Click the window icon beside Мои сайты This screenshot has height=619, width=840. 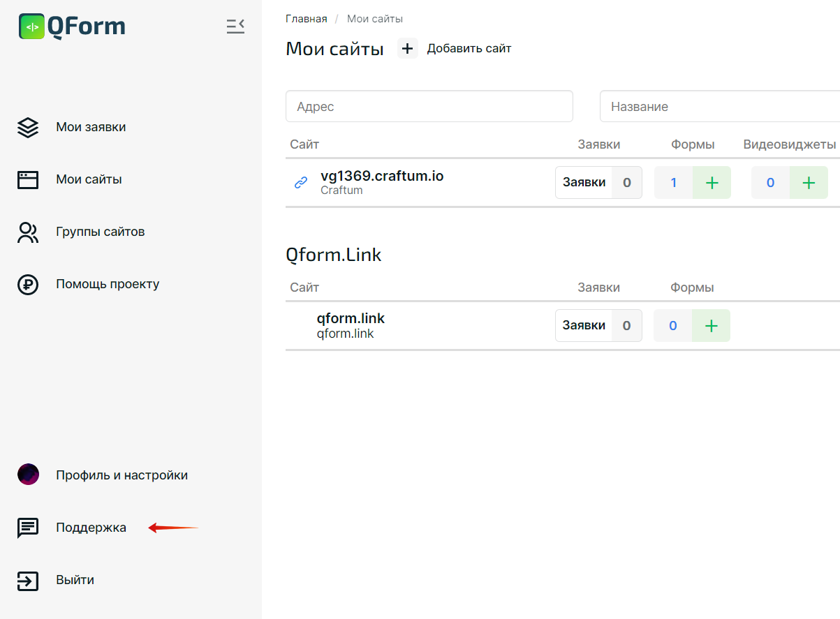pyautogui.click(x=28, y=179)
